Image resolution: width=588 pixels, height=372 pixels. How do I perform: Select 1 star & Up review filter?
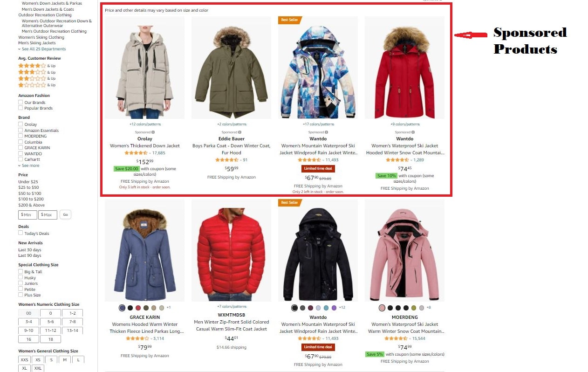point(37,85)
